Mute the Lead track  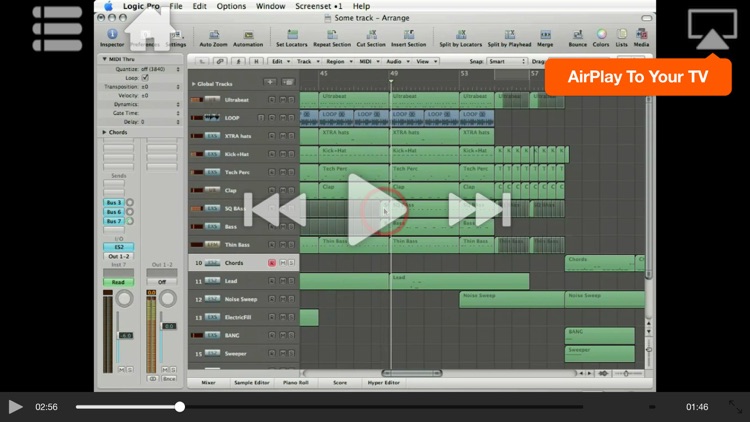tap(283, 281)
